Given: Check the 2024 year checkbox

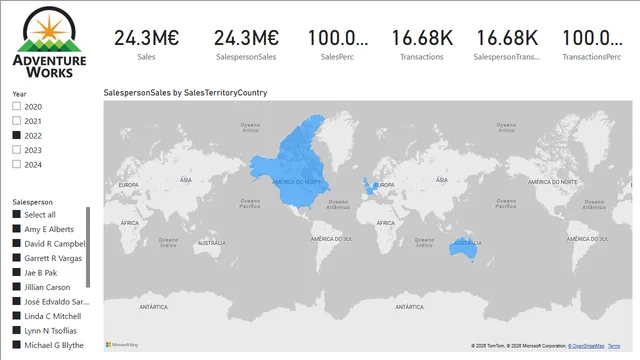Looking at the screenshot, I should tap(16, 164).
